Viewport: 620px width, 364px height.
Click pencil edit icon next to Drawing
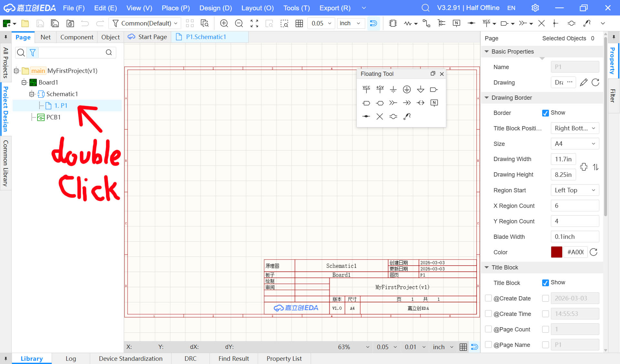coord(584,82)
